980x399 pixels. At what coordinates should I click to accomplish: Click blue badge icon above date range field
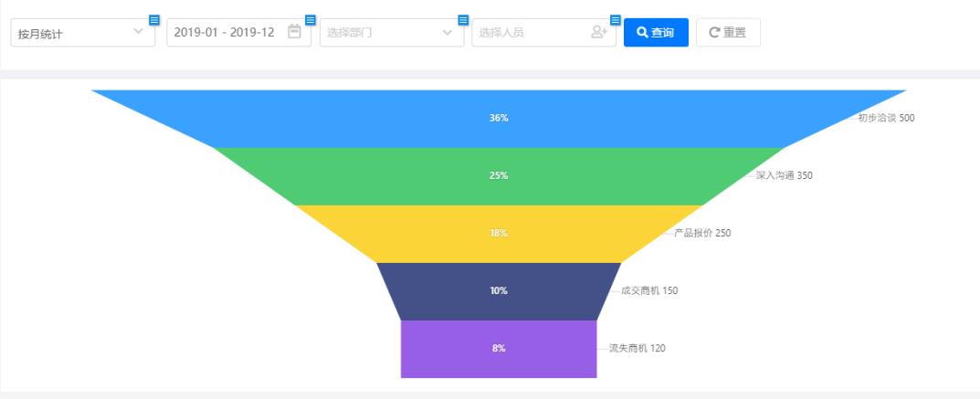[311, 20]
